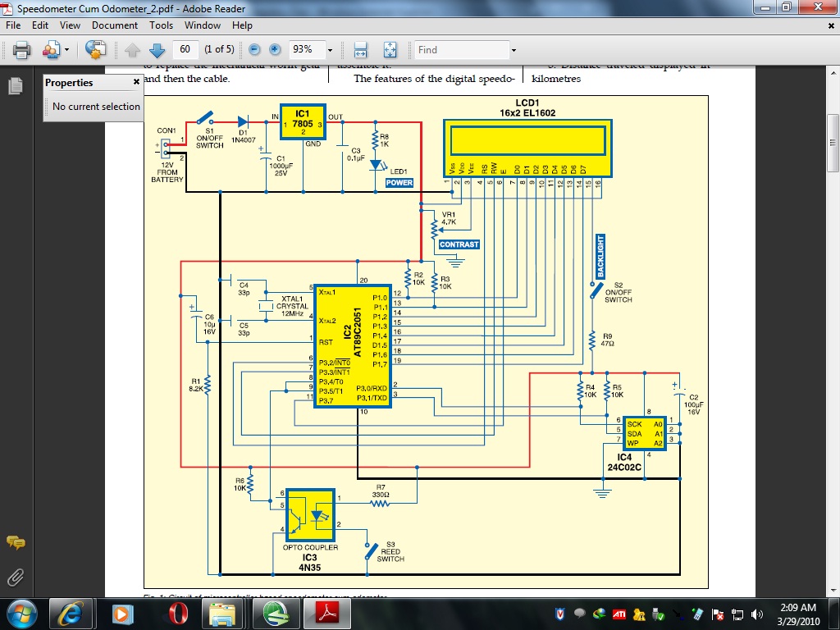Click the POWER label in the circuit diagram
The height and width of the screenshot is (630, 840).
pos(399,183)
